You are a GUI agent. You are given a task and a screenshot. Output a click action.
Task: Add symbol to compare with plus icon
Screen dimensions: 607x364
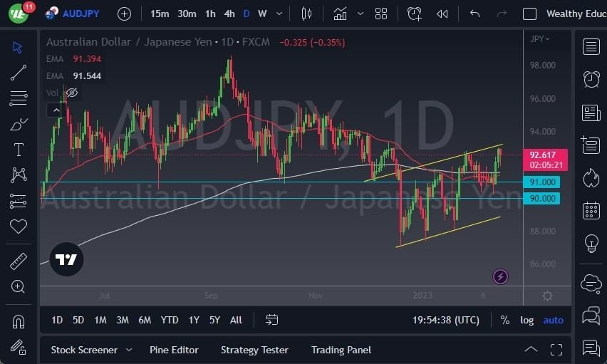coord(124,14)
